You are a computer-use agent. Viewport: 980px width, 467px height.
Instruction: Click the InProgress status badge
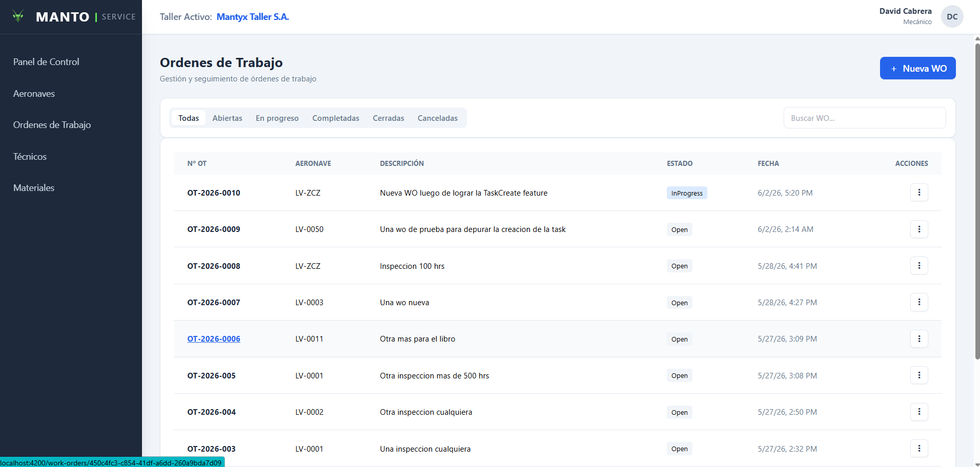tap(687, 193)
